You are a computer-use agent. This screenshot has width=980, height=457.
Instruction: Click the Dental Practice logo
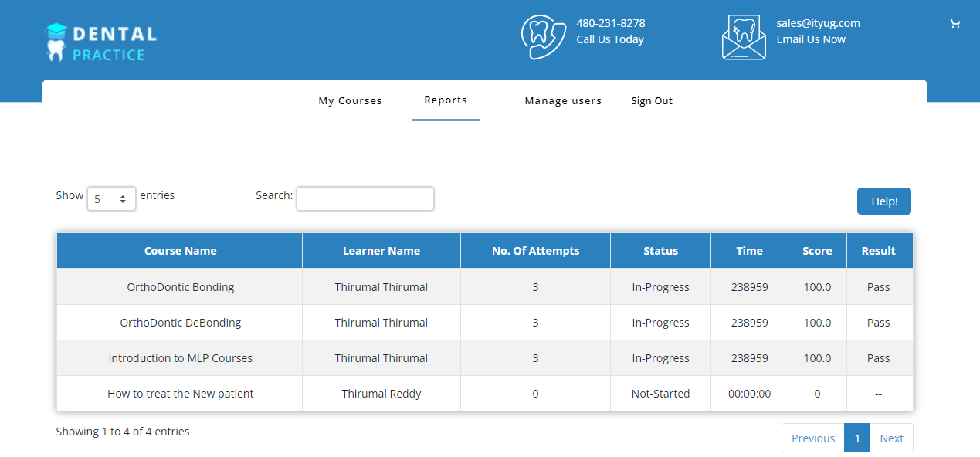click(101, 42)
